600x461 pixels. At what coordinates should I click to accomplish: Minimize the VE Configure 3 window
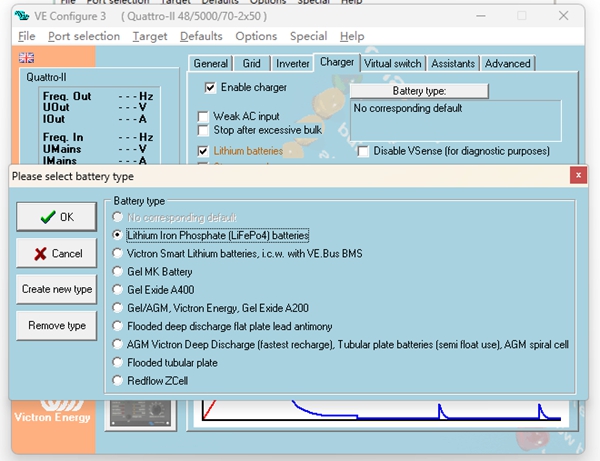click(x=481, y=16)
